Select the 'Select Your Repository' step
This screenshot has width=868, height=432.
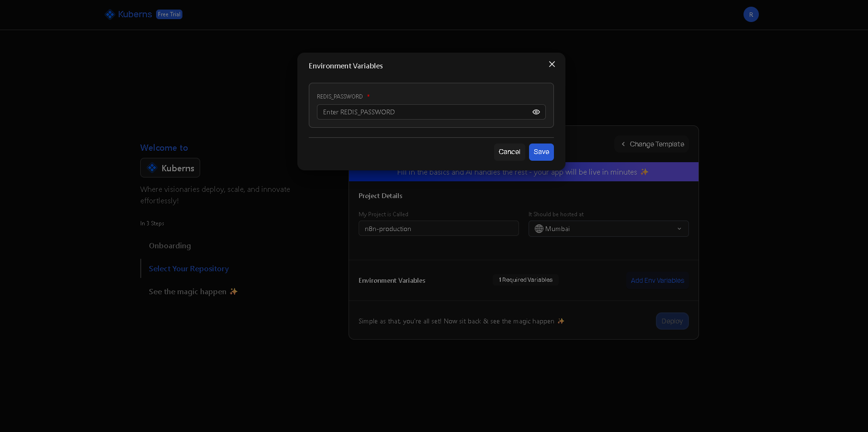coord(189,268)
